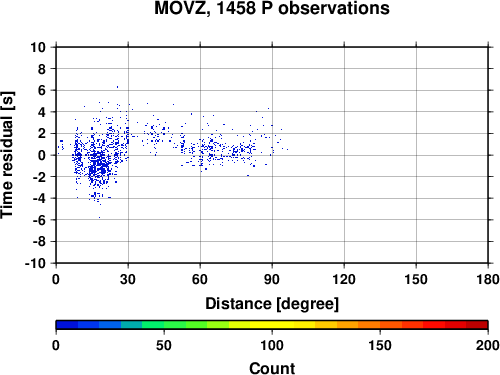Click the colorbar tick label 200

(488, 345)
